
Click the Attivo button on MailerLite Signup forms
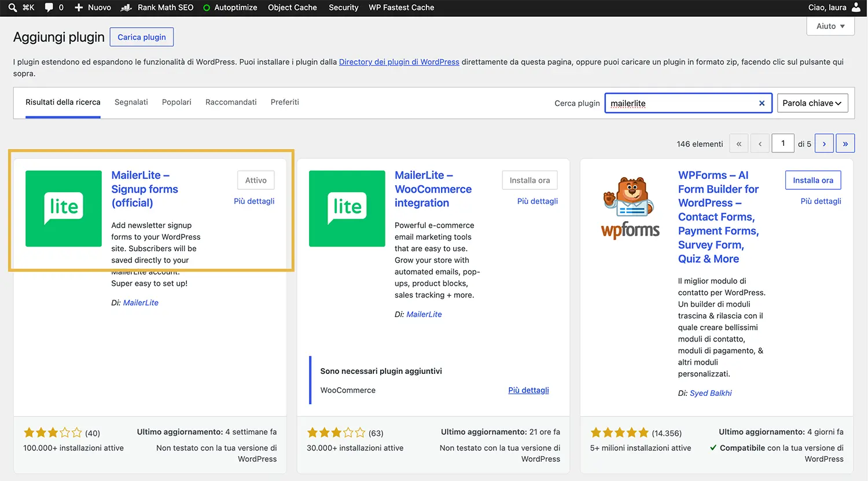(256, 181)
